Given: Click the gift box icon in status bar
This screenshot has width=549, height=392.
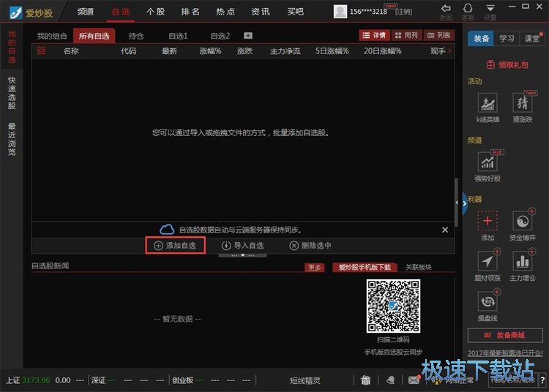Looking at the screenshot, I should point(366,380).
